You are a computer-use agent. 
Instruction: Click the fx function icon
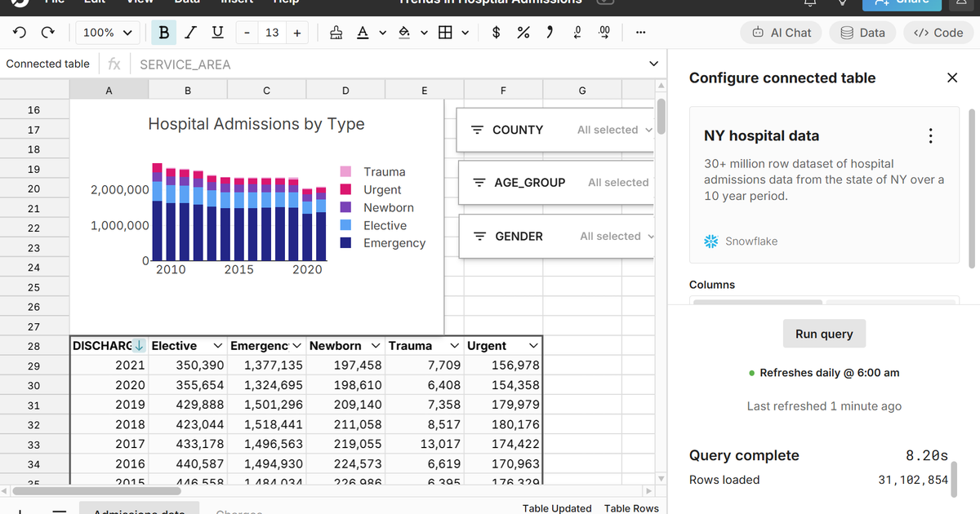click(114, 64)
